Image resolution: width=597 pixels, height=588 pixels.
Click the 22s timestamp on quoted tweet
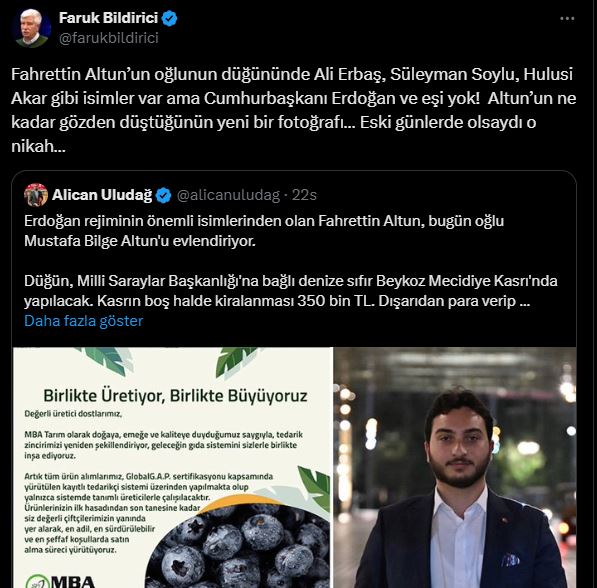tap(304, 195)
